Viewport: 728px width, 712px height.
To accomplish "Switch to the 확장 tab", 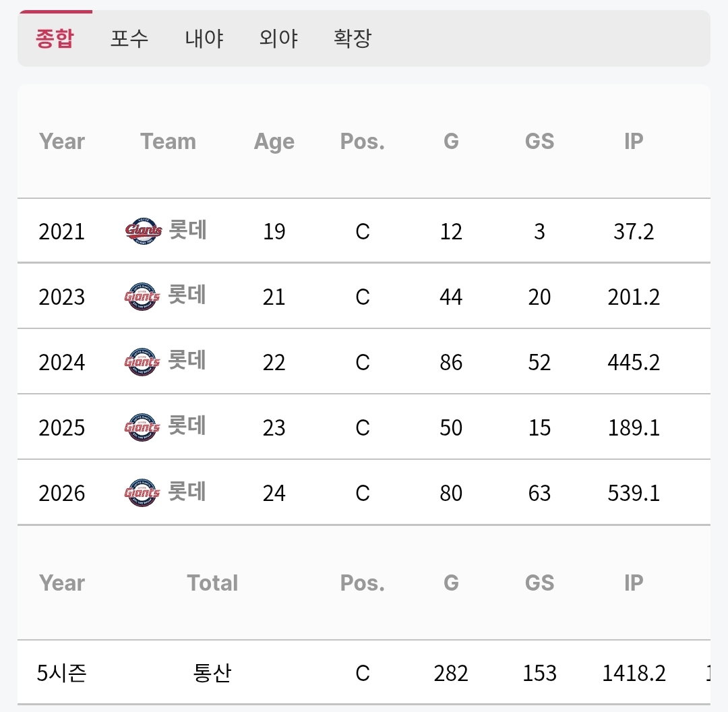I will tap(353, 38).
